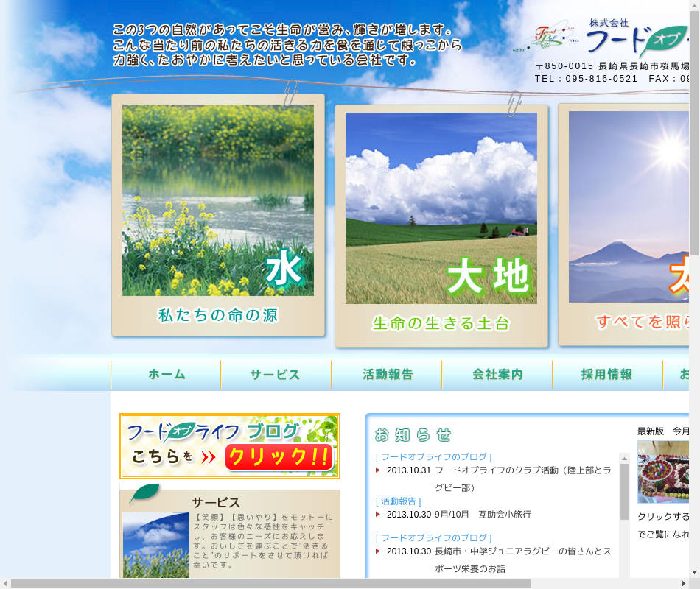Open the ホーム navigation tab
This screenshot has height=589, width=700.
click(167, 375)
